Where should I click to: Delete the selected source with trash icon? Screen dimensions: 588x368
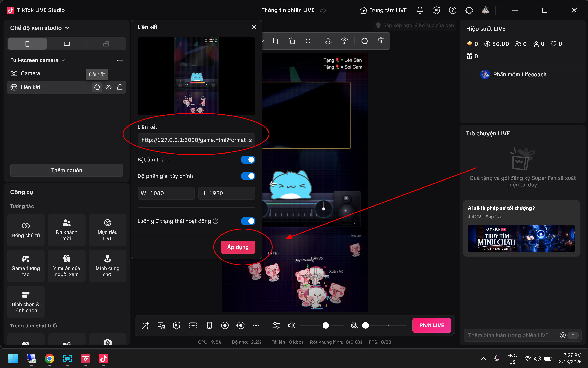(x=381, y=41)
